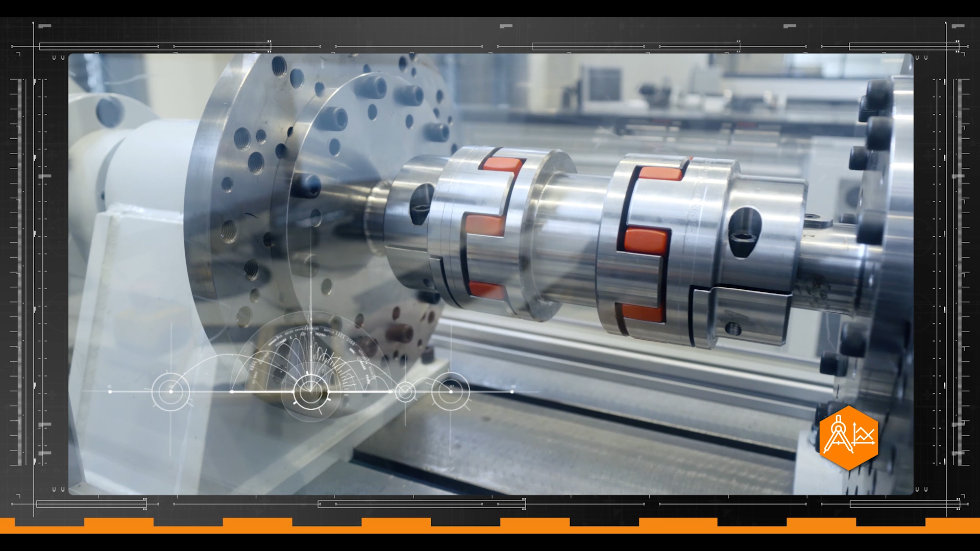
Task: Click the left coupling's top orange insert
Action: coord(503,164)
